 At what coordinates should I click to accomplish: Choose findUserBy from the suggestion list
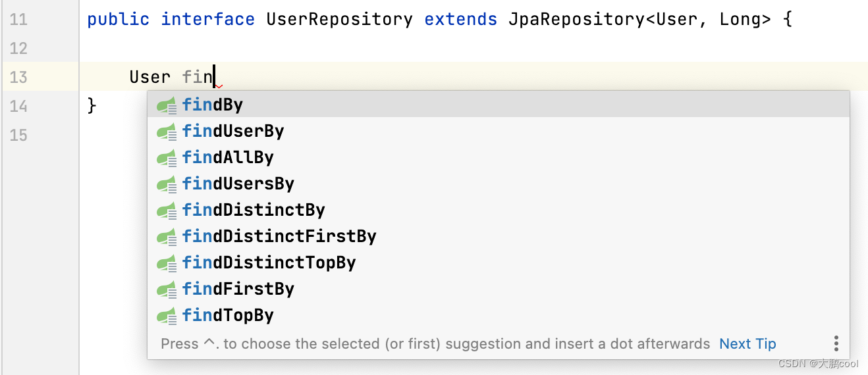point(233,131)
